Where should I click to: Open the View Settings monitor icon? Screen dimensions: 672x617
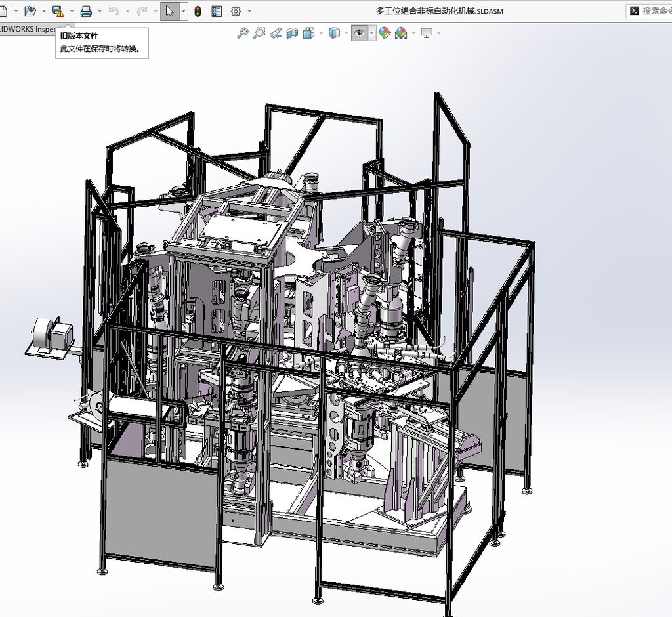click(x=427, y=33)
